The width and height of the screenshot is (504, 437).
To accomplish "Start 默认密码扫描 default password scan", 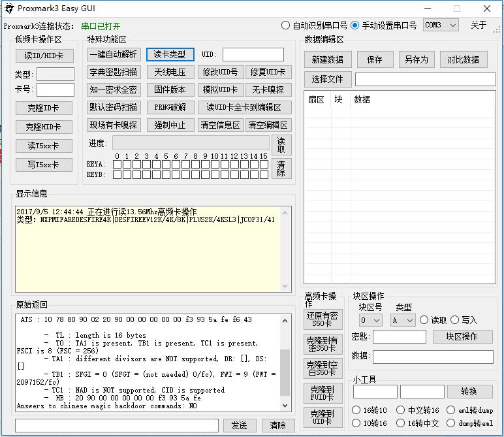I will (114, 107).
